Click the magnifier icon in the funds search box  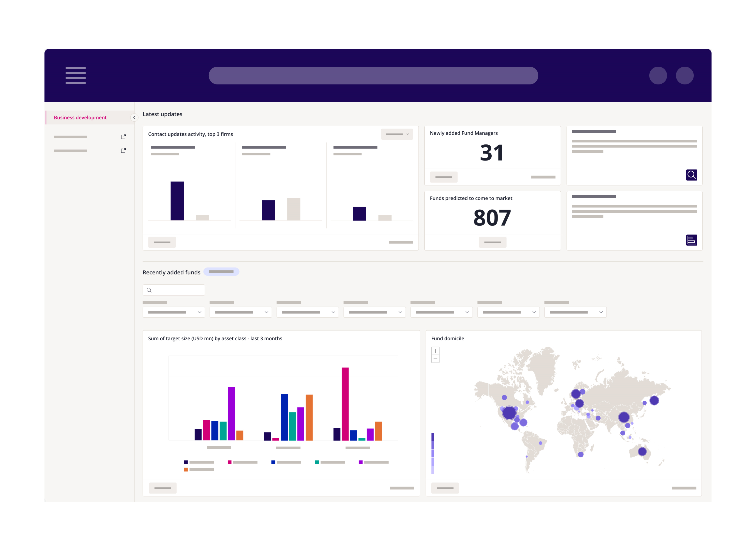pyautogui.click(x=149, y=290)
